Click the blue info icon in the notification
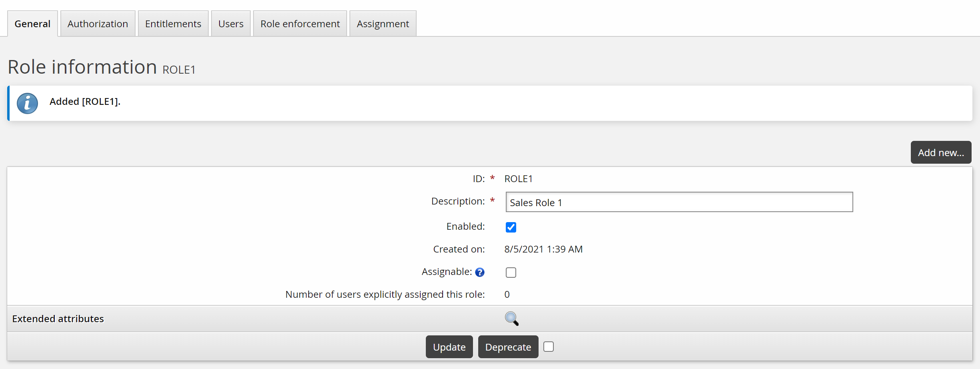This screenshot has height=369, width=980. pyautogui.click(x=27, y=104)
